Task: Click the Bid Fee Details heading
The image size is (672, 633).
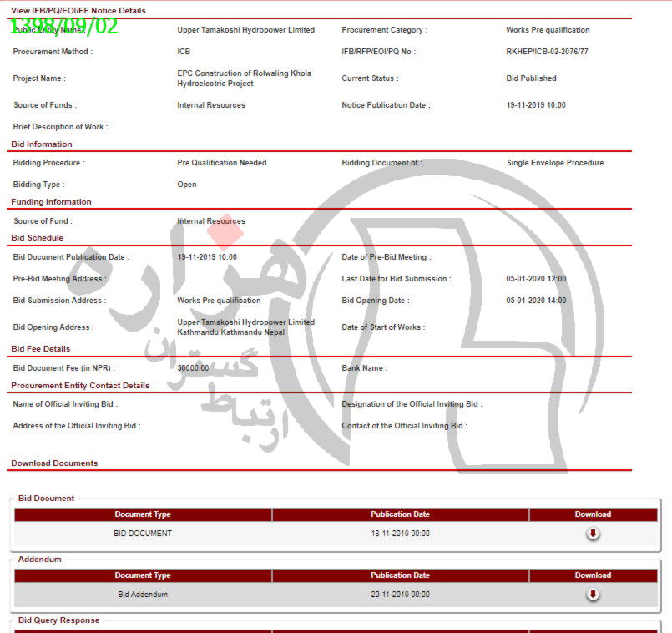Action: (x=41, y=349)
